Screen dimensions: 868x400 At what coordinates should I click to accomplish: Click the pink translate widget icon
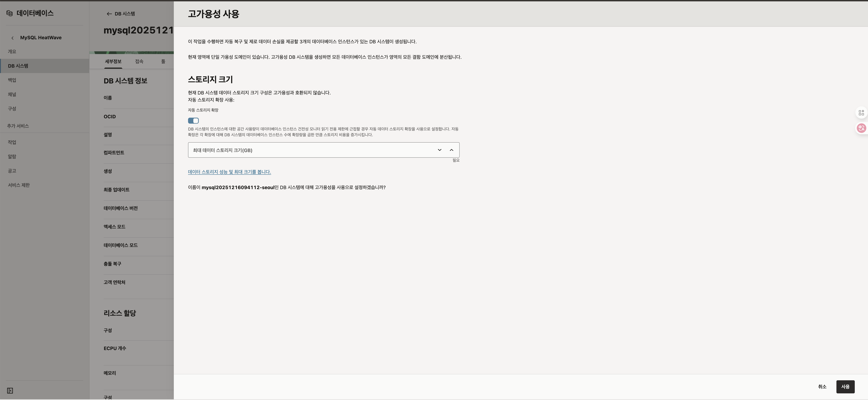pyautogui.click(x=861, y=128)
